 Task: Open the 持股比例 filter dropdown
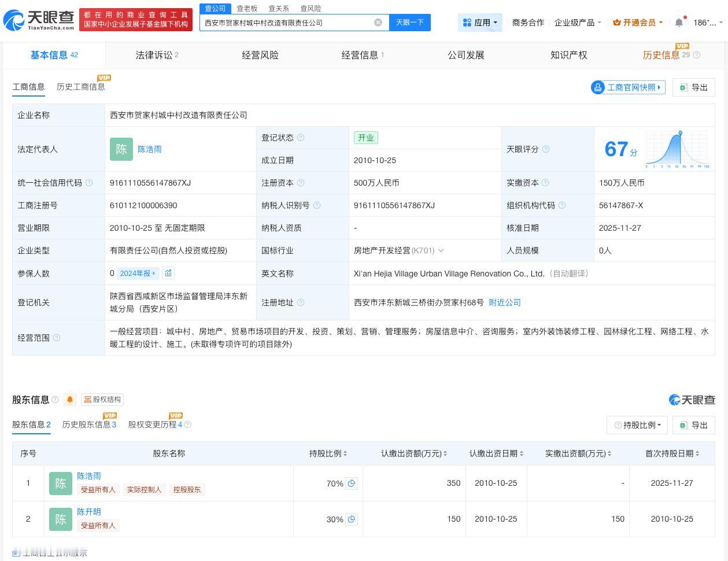[x=637, y=425]
